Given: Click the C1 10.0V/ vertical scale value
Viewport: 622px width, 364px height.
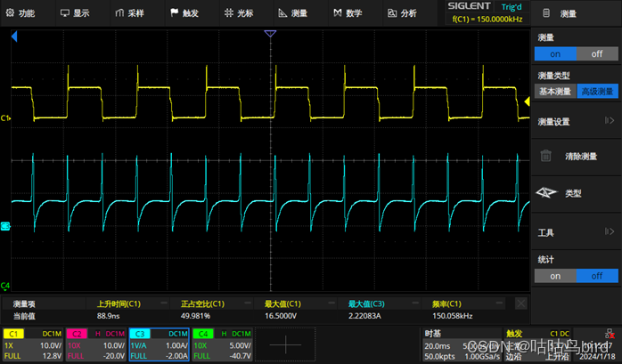Looking at the screenshot, I should pos(51,345).
